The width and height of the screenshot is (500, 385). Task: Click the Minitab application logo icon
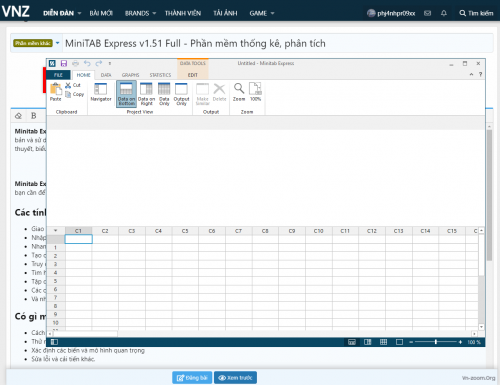coord(52,63)
